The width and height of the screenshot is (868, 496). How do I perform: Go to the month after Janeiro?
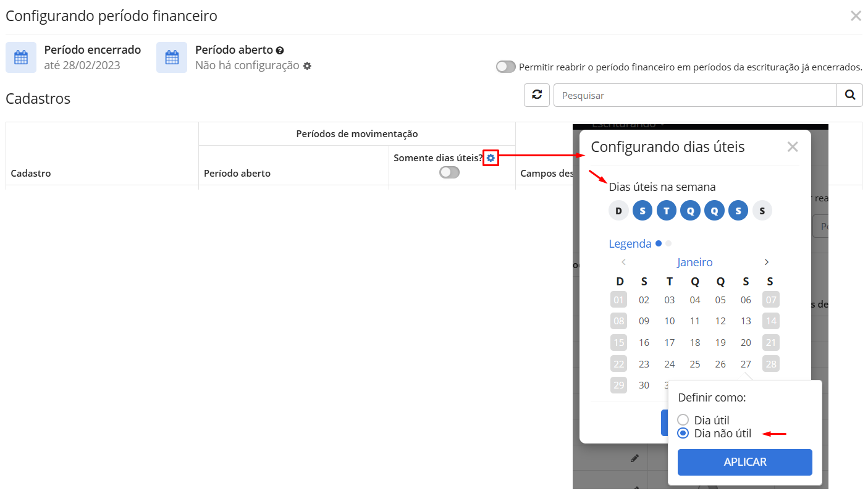pos(767,262)
